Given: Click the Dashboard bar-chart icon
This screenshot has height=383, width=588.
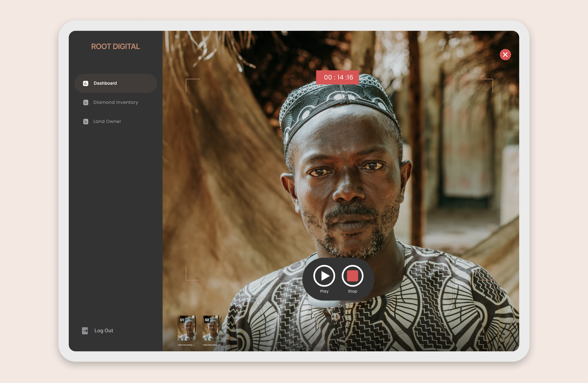Looking at the screenshot, I should point(85,83).
